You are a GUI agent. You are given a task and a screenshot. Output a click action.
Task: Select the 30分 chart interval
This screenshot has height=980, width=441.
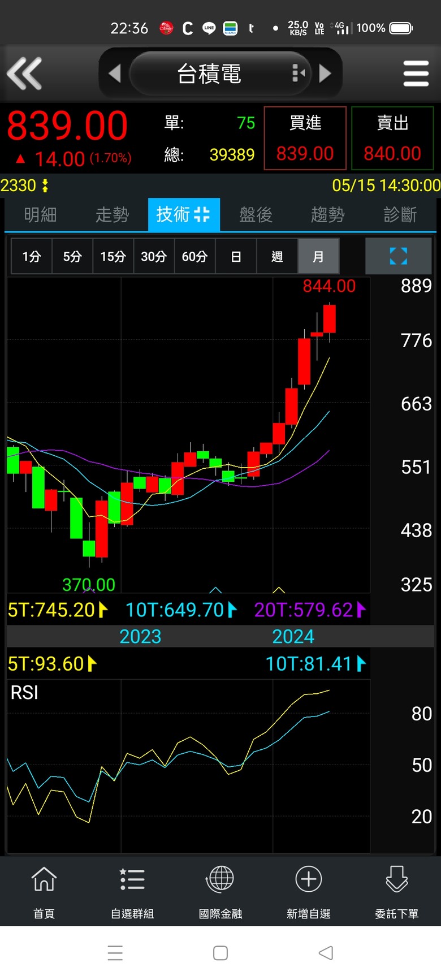point(154,256)
